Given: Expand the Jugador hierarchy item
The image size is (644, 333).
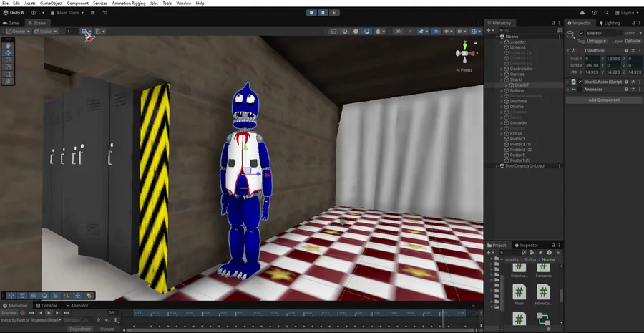Looking at the screenshot, I should click(x=502, y=42).
